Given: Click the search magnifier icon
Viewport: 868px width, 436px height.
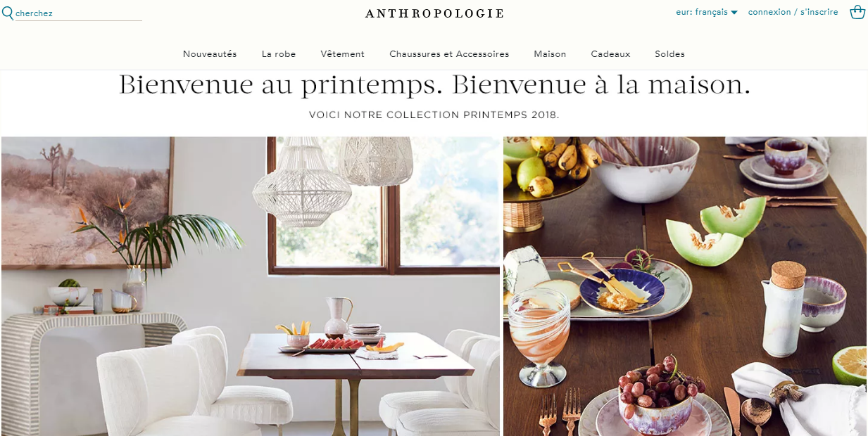Looking at the screenshot, I should (7, 13).
